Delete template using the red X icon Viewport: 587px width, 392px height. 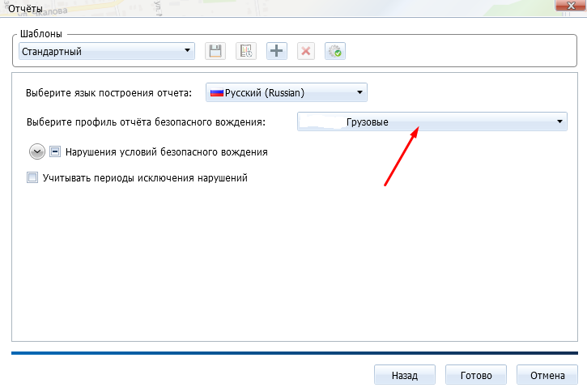pos(305,51)
